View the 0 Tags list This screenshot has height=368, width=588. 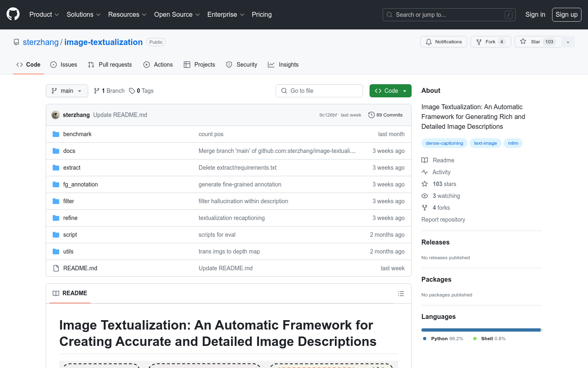[141, 91]
